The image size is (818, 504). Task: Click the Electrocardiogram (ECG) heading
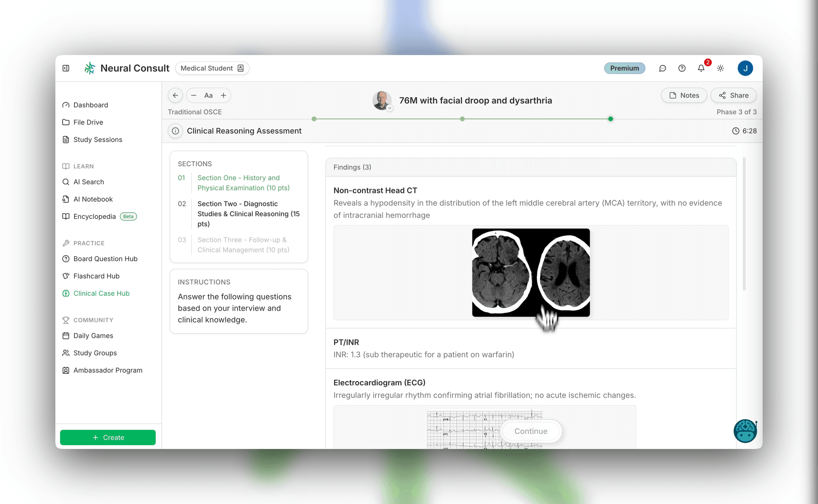click(379, 383)
